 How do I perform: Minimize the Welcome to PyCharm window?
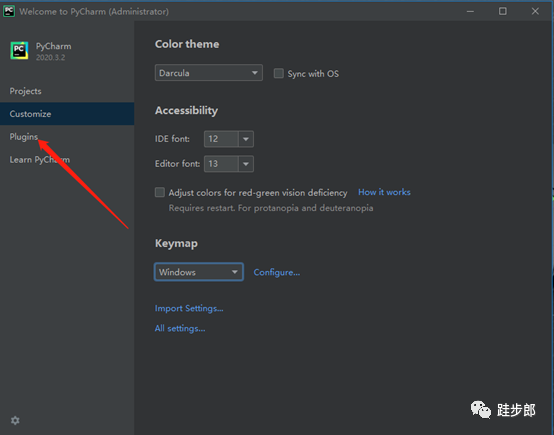tap(470, 11)
